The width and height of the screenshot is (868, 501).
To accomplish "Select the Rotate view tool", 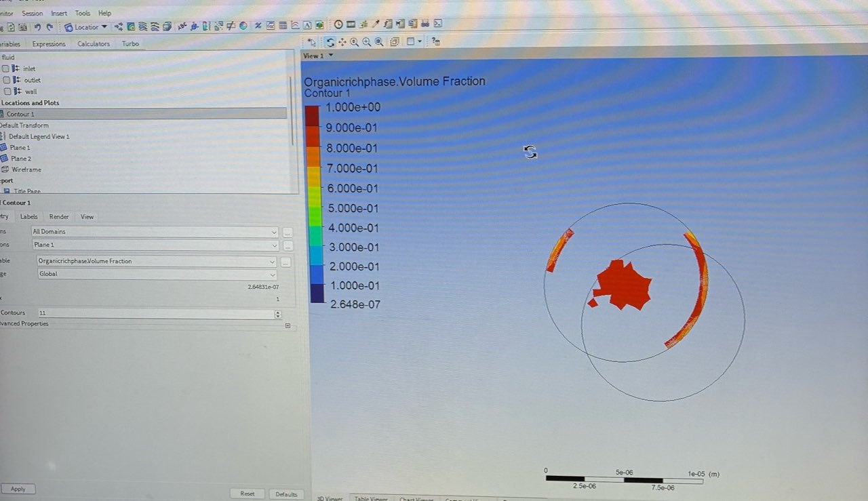I will [330, 42].
